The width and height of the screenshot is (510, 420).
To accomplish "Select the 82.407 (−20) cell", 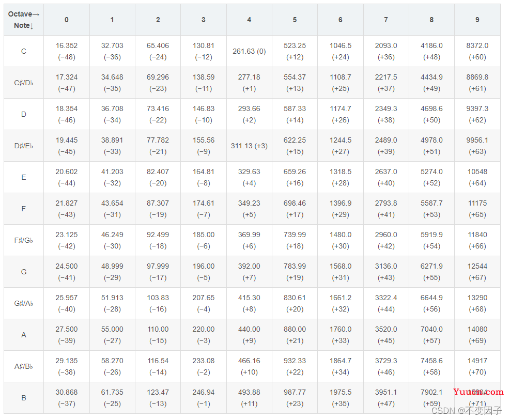I will (158, 177).
